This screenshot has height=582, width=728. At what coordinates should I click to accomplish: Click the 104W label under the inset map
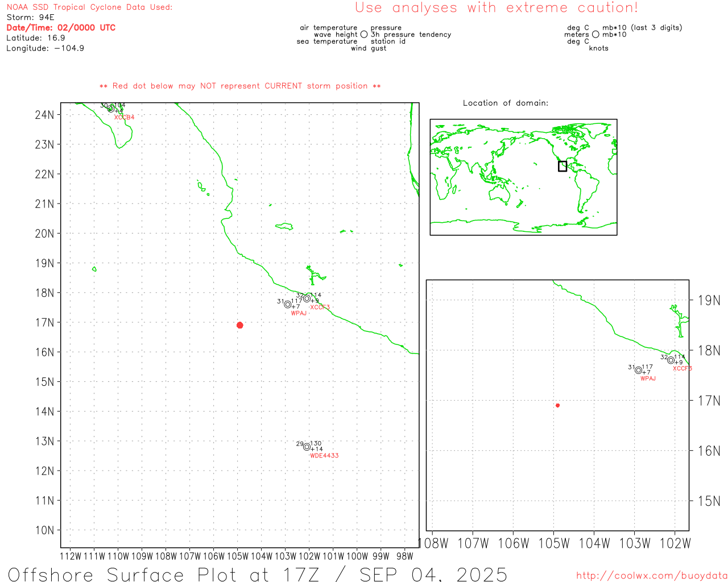click(594, 543)
